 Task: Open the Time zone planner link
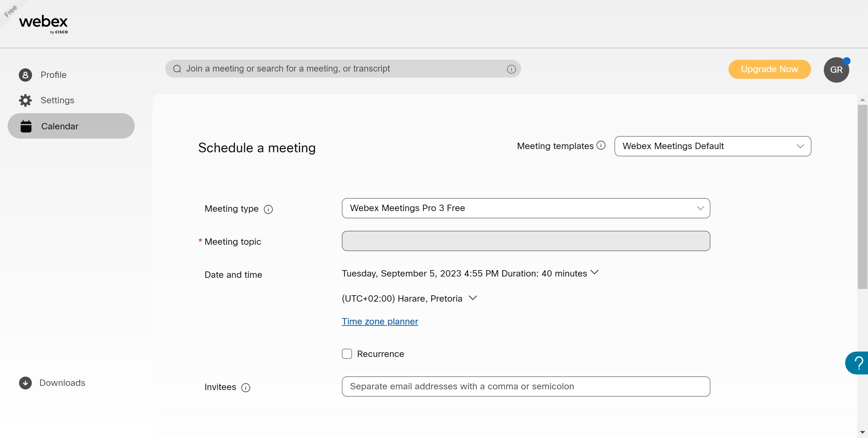pos(380,321)
